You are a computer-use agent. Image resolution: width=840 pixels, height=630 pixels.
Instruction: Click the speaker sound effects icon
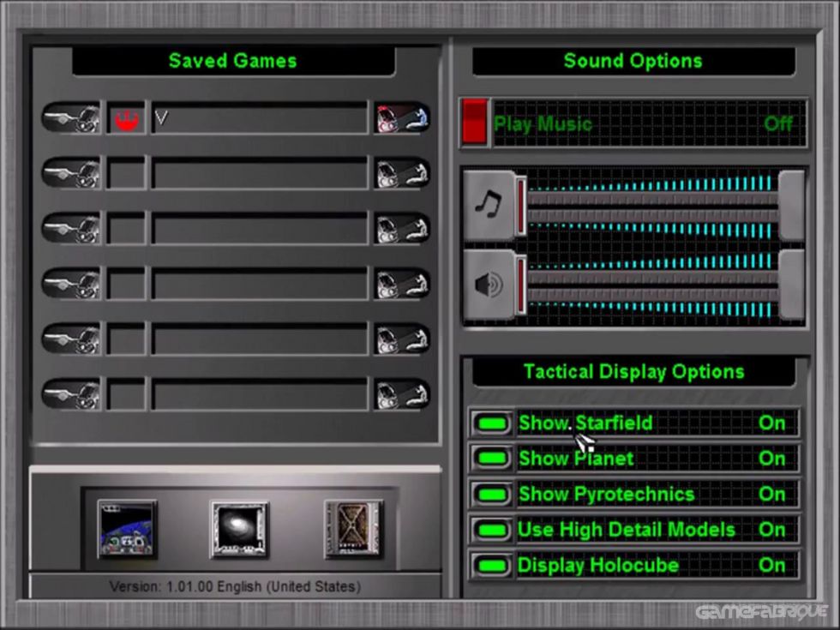click(x=488, y=284)
